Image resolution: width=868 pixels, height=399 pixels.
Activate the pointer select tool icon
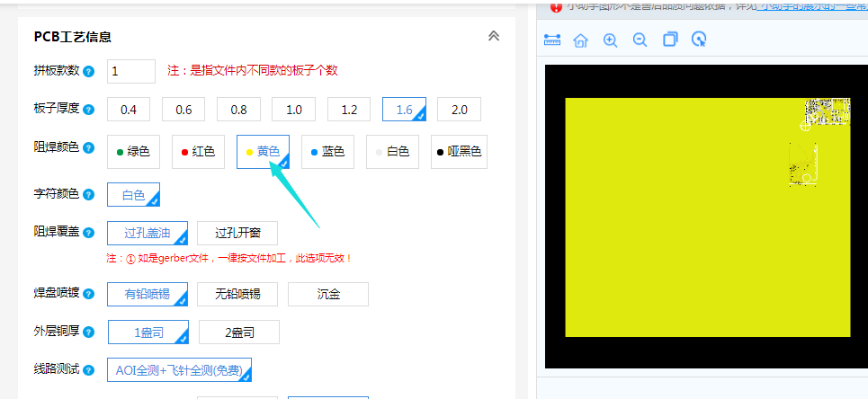(x=699, y=40)
